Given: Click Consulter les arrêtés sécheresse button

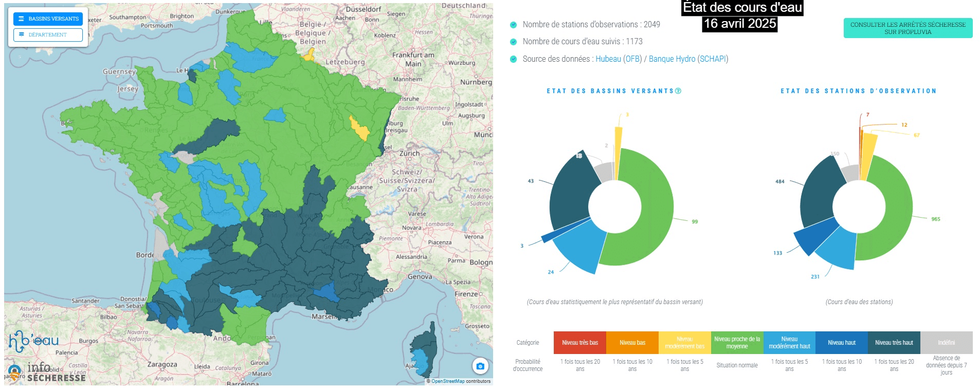Looking at the screenshot, I should pyautogui.click(x=908, y=28).
